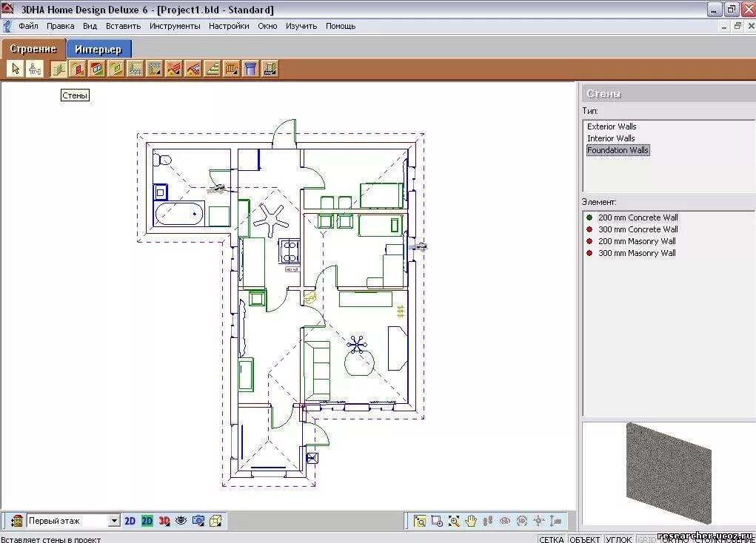Select the blue Column tool icon

[250, 69]
